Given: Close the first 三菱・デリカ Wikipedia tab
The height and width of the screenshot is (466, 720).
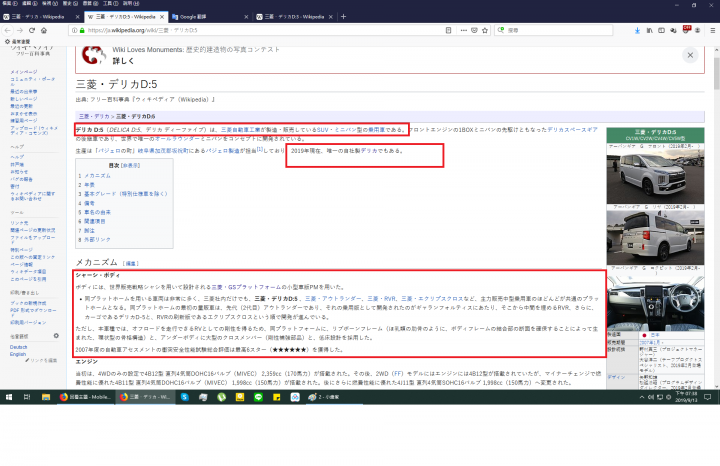Looking at the screenshot, I should 77,17.
